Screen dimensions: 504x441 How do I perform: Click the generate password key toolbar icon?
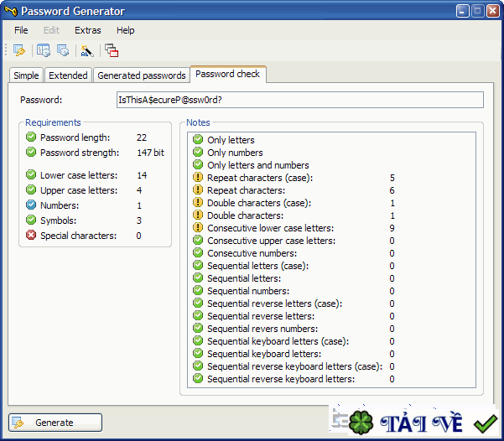[x=19, y=50]
